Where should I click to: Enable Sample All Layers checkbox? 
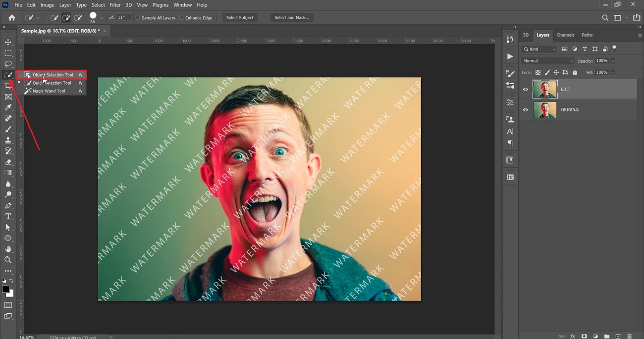138,18
